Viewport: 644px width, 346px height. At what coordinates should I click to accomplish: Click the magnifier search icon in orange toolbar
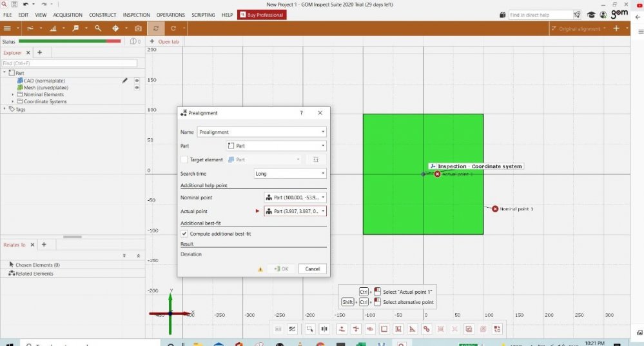(x=98, y=28)
